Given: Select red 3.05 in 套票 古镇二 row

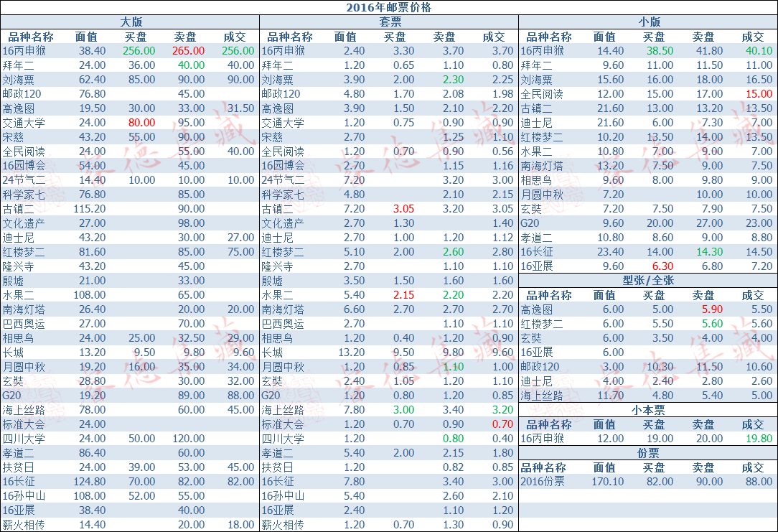Looking at the screenshot, I should (404, 209).
